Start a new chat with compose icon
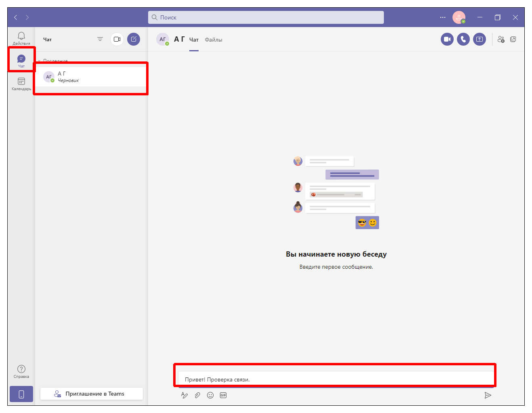The width and height of the screenshot is (532, 413). (x=134, y=39)
